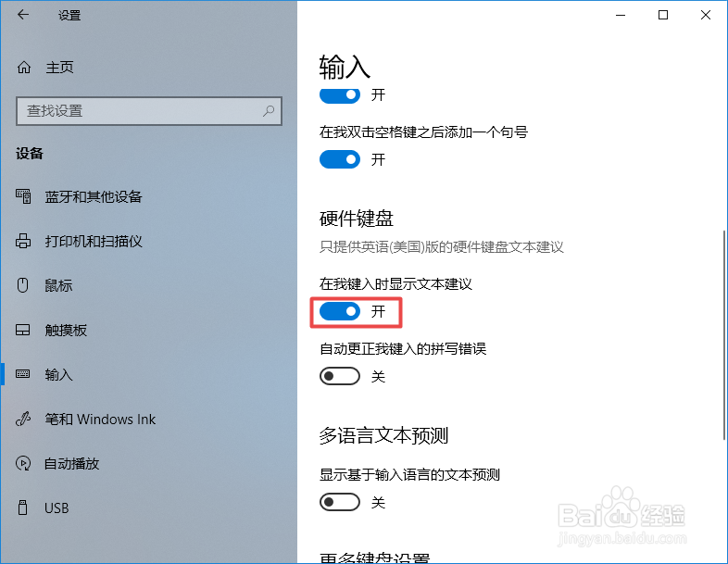Open the 主页 home icon
The width and height of the screenshot is (728, 564).
point(24,68)
